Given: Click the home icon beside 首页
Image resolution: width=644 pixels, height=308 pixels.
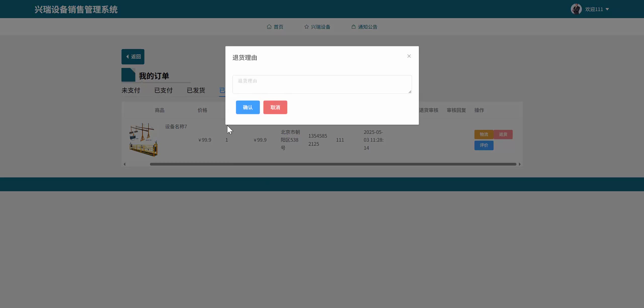Looking at the screenshot, I should click(269, 27).
